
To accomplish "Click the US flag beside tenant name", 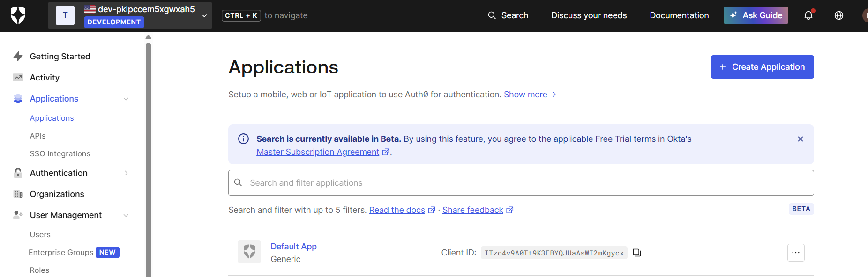I will tap(90, 9).
